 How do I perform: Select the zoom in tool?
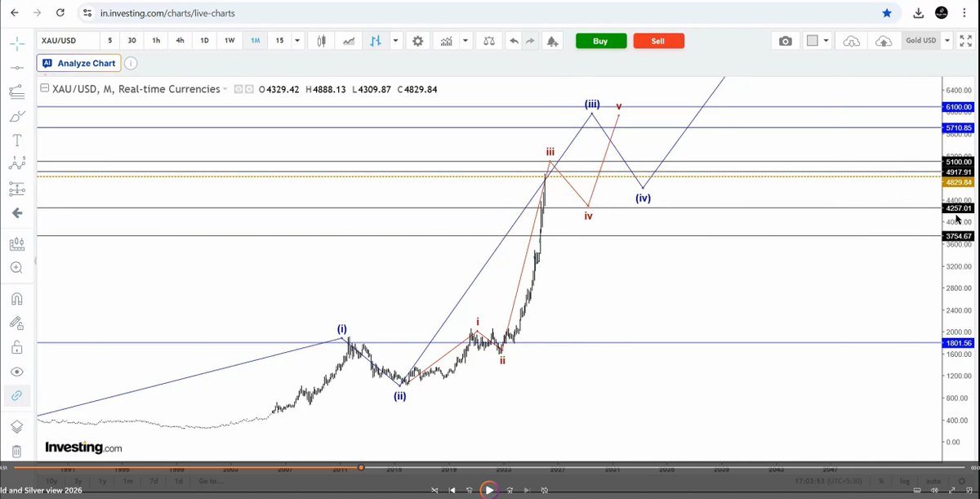click(16, 267)
